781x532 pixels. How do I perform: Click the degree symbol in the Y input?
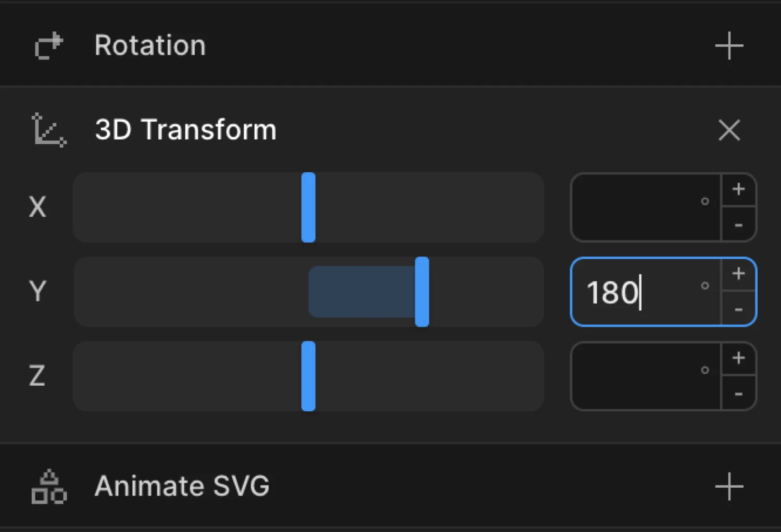point(704,286)
